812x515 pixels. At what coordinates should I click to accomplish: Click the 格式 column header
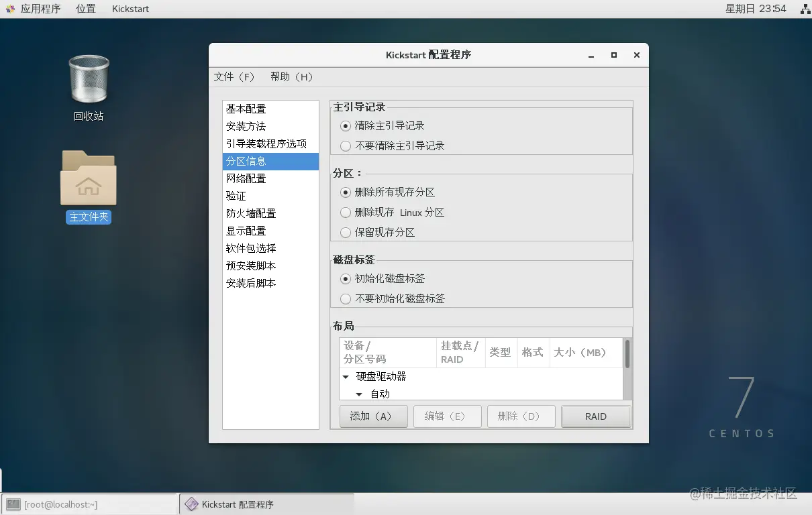tap(533, 353)
